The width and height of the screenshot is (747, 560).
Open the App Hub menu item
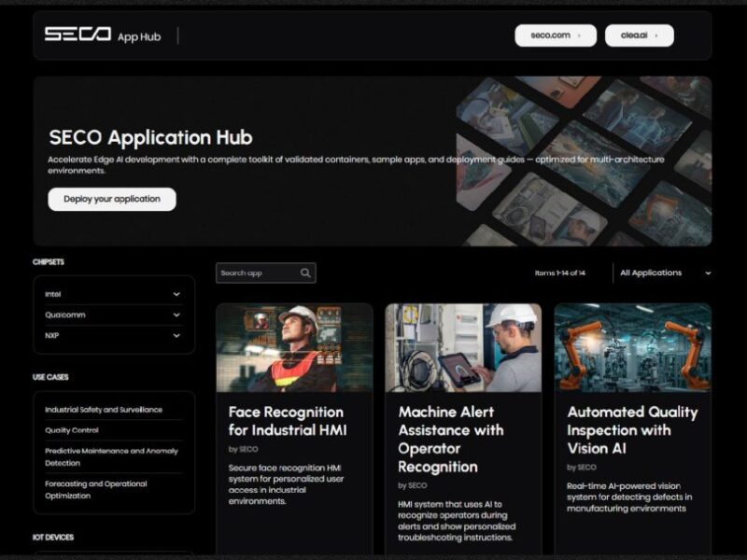(138, 35)
